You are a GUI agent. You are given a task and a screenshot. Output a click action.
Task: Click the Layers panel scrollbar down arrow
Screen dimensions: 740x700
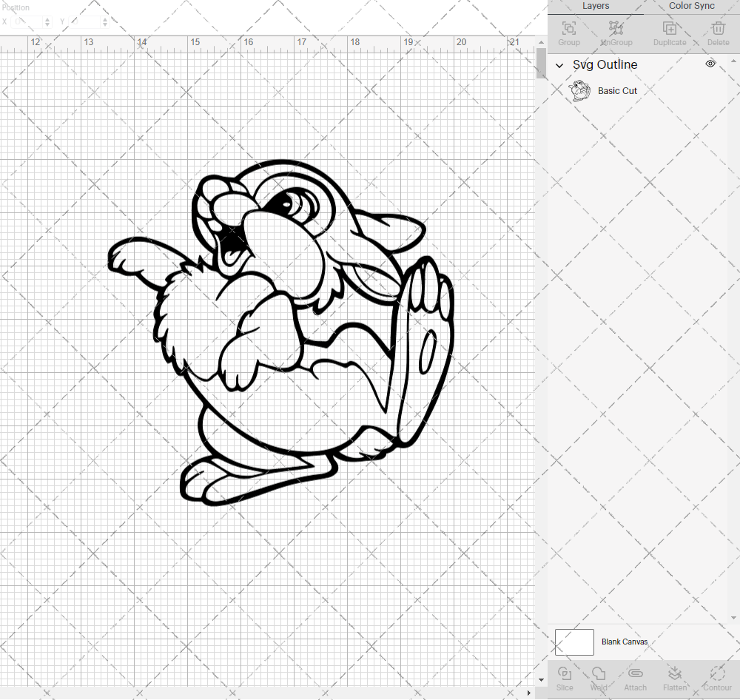coord(733,618)
